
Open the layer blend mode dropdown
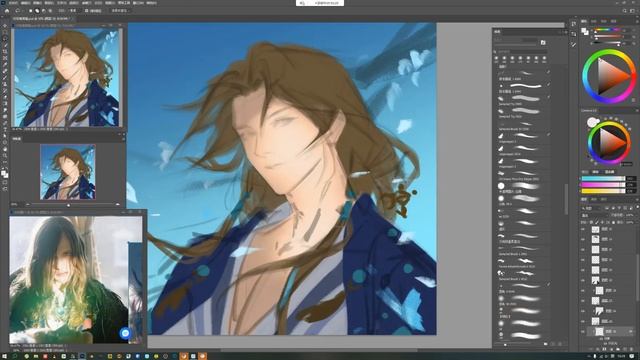pyautogui.click(x=594, y=215)
